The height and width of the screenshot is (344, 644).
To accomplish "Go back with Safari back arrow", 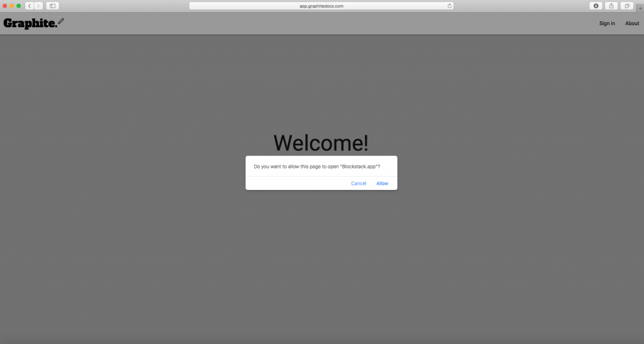I will 30,6.
